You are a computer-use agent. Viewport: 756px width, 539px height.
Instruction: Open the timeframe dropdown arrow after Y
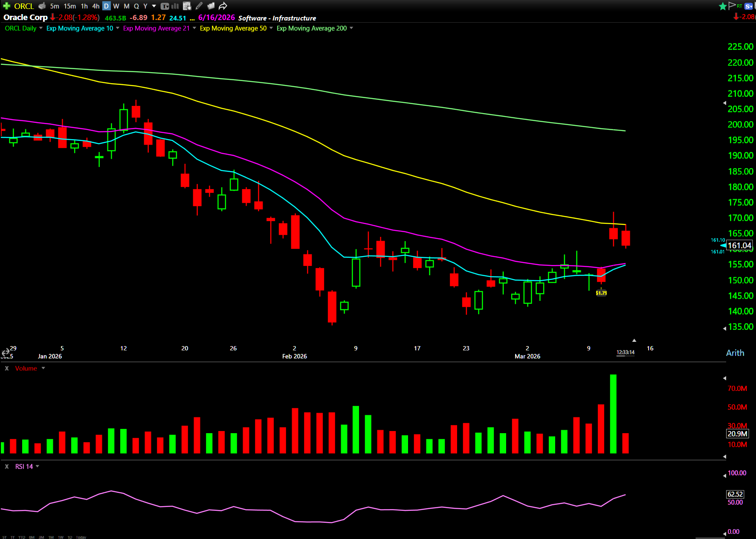pyautogui.click(x=154, y=6)
